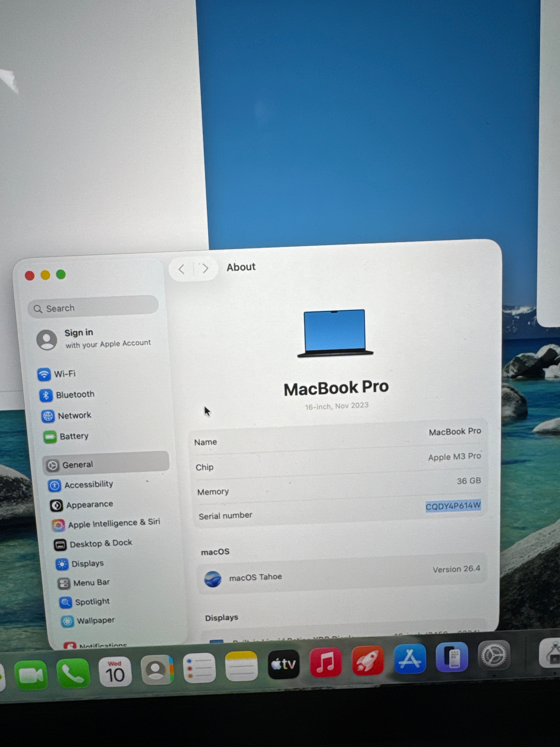
Task: Click the Search field in Settings
Action: coord(93,307)
